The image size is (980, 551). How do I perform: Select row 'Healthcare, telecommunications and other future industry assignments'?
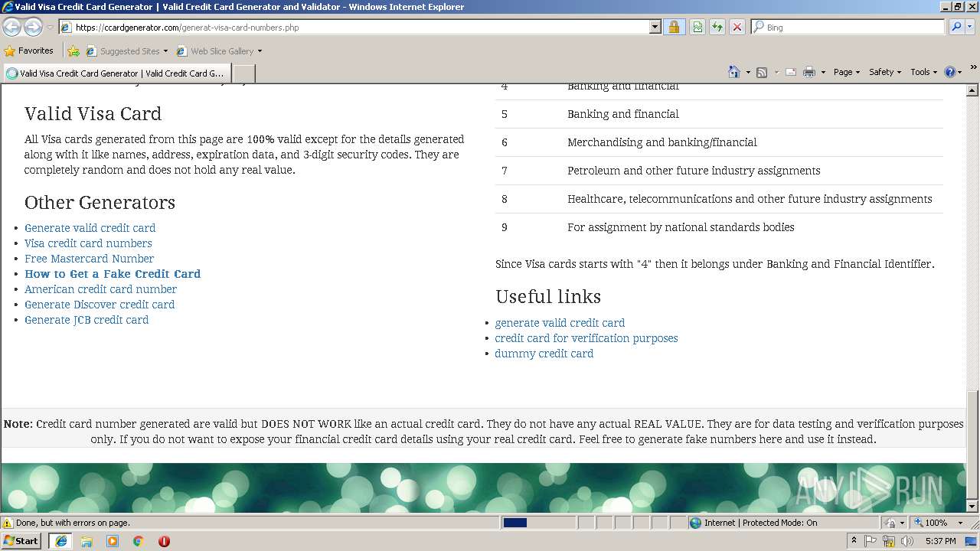click(719, 199)
